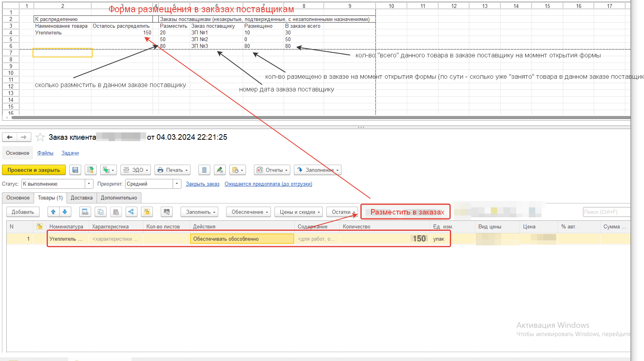Click the copy rows icon in goods toolbar
The width and height of the screenshot is (644, 361).
tap(101, 212)
